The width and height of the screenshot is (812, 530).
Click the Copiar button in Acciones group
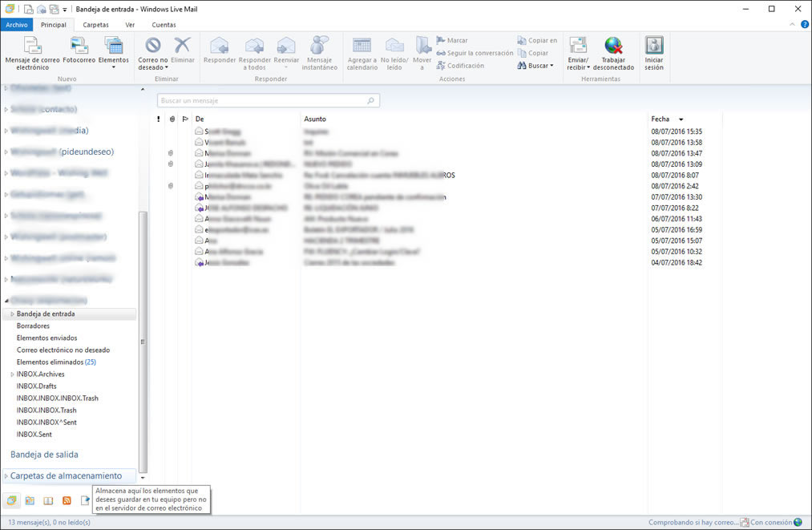(x=533, y=53)
